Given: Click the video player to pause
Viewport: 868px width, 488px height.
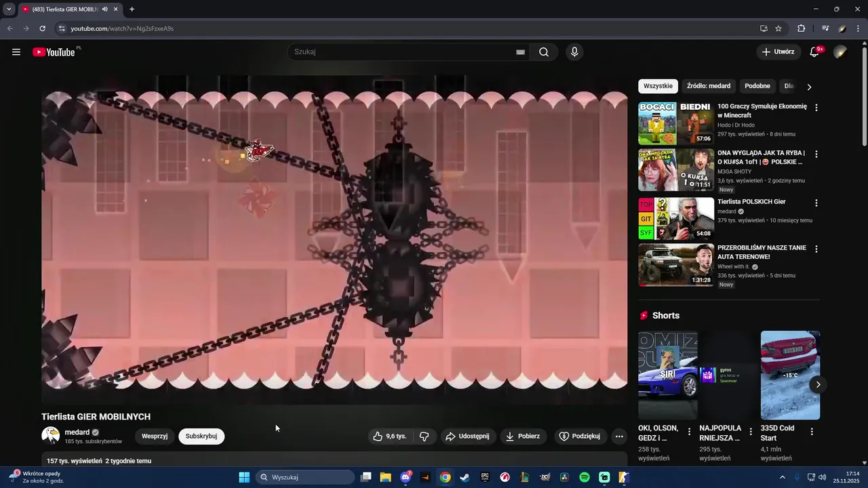Looking at the screenshot, I should pos(334,240).
